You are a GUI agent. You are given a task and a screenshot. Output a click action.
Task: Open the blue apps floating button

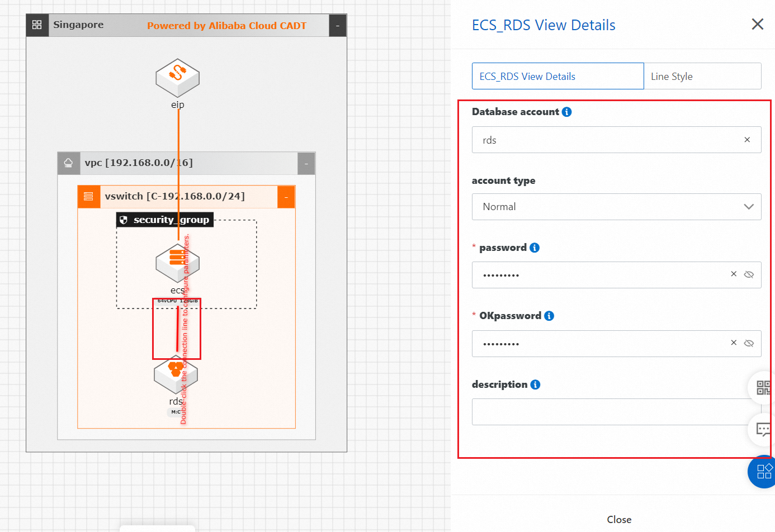click(x=763, y=472)
